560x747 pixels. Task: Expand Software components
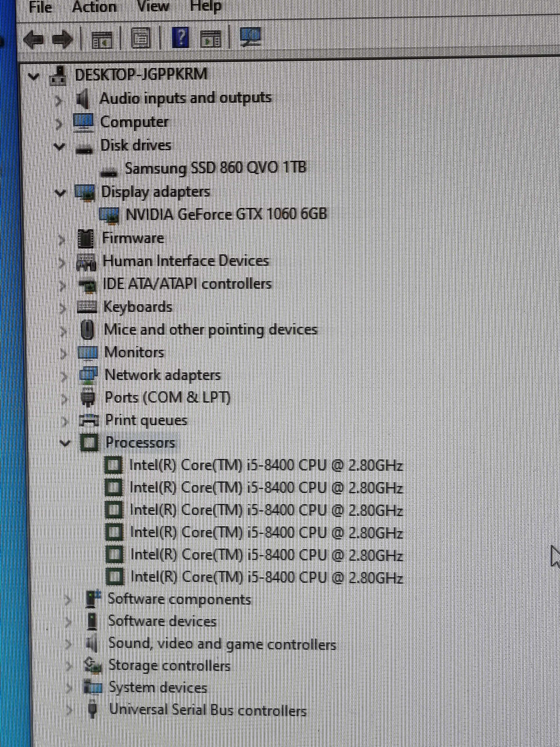[x=68, y=600]
